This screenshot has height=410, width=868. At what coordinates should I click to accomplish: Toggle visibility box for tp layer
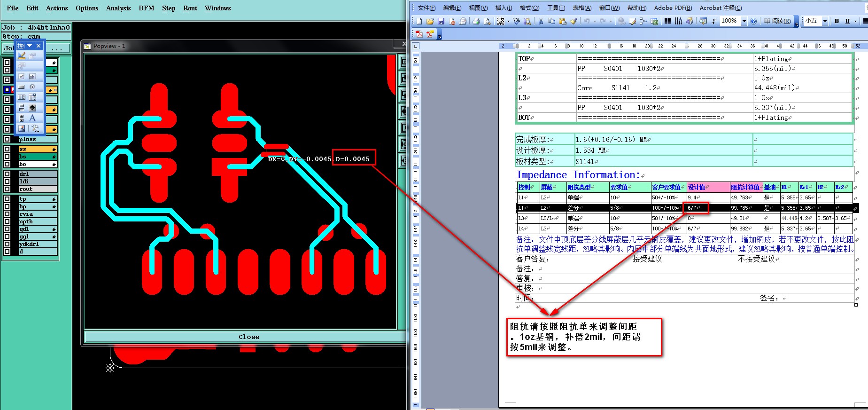pyautogui.click(x=7, y=199)
